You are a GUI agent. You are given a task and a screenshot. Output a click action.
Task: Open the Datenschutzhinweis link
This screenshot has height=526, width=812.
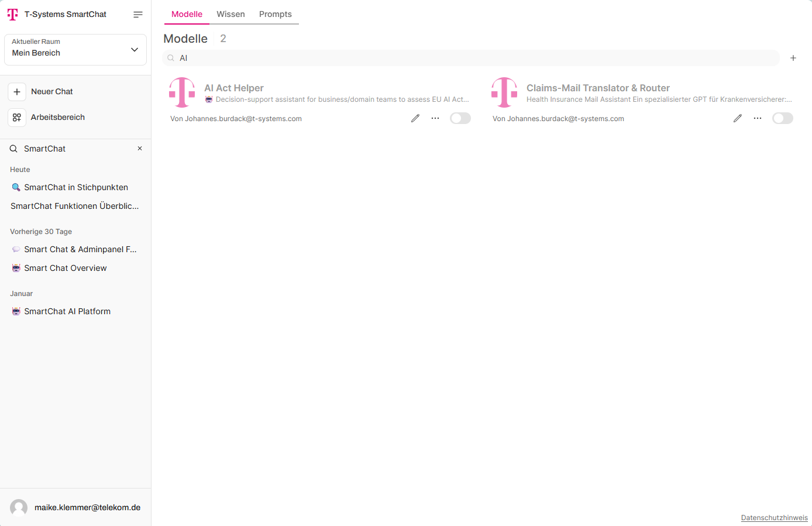click(x=774, y=518)
